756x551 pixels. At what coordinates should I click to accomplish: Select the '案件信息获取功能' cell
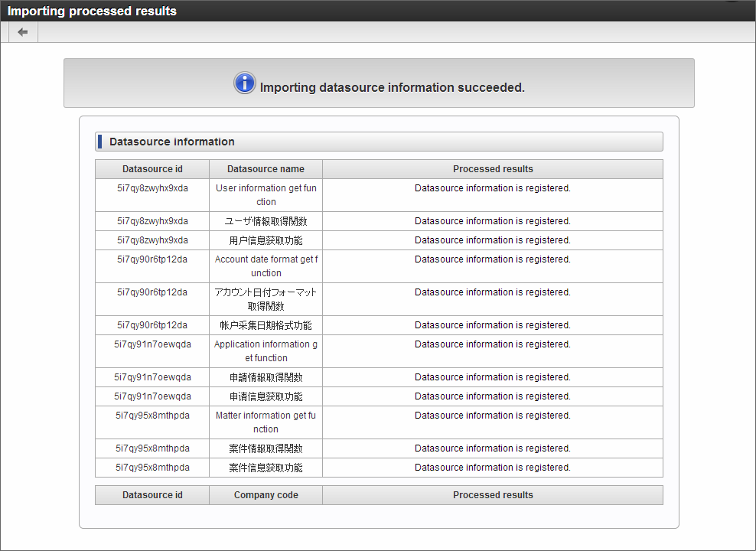tap(266, 468)
